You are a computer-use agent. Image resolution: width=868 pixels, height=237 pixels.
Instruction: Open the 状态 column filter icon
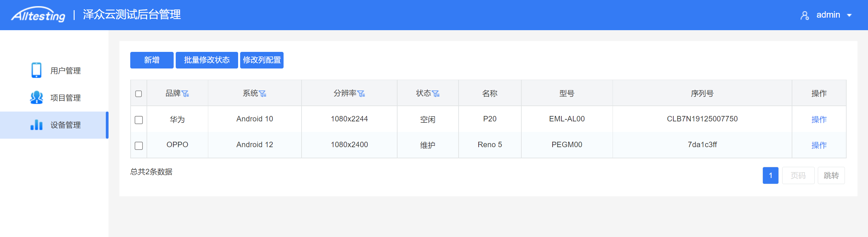point(436,94)
